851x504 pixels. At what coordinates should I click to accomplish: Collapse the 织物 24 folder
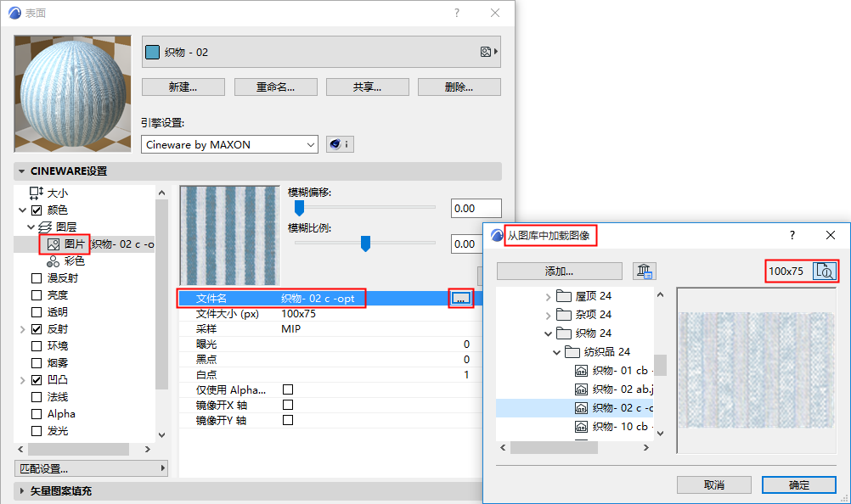[x=548, y=333]
